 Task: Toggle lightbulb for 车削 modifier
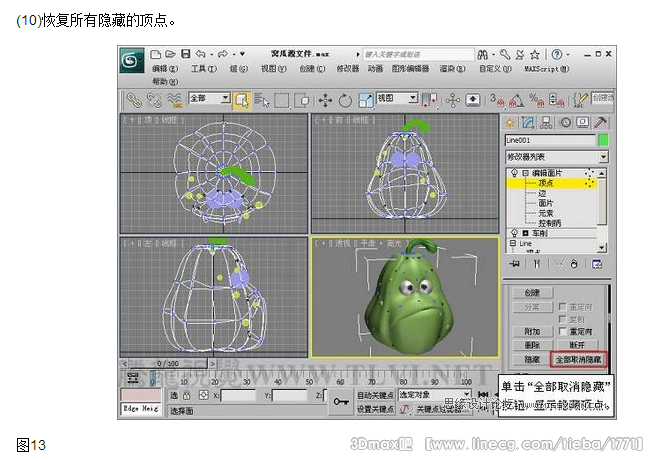(514, 233)
